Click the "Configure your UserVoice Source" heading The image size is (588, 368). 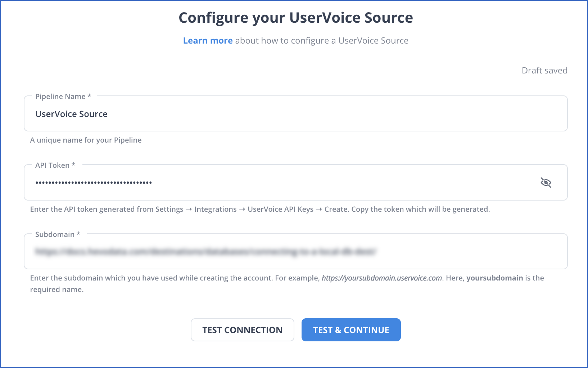point(296,18)
